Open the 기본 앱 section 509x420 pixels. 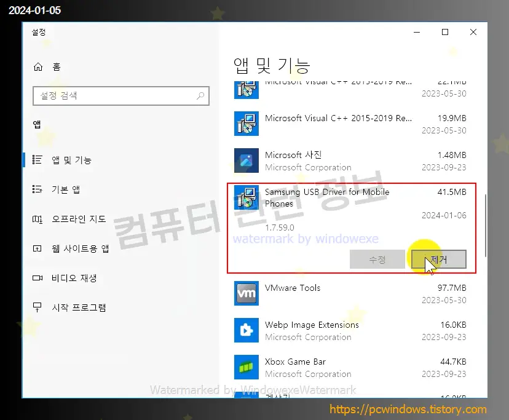click(x=66, y=189)
